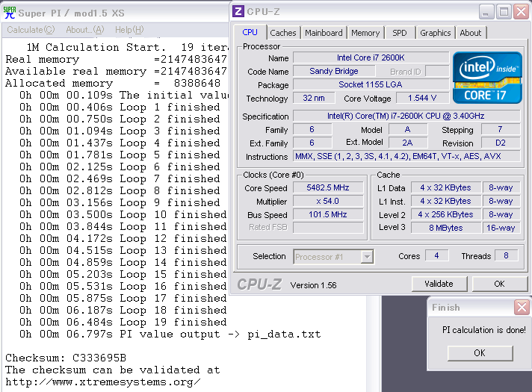Click the Specification field text
The image size is (532, 392).
coord(406,116)
